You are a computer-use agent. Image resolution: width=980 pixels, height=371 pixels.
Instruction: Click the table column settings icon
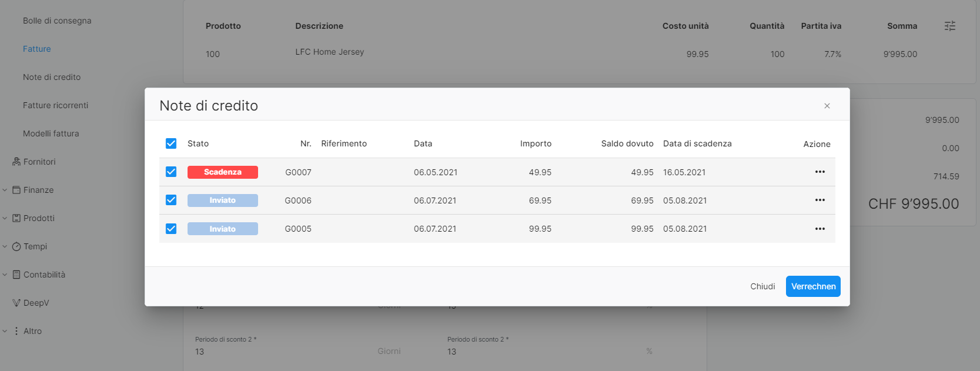pos(949,26)
